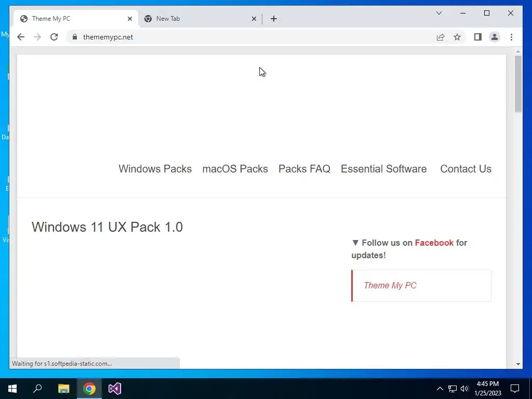Click the Theme My PC sidebar link
This screenshot has height=399, width=532.
tap(390, 285)
